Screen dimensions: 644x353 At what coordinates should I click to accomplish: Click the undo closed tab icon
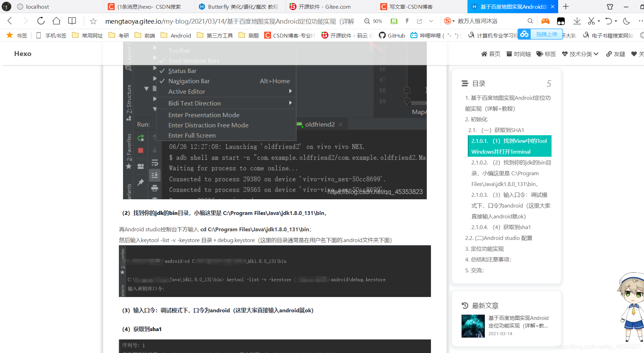(x=608, y=21)
